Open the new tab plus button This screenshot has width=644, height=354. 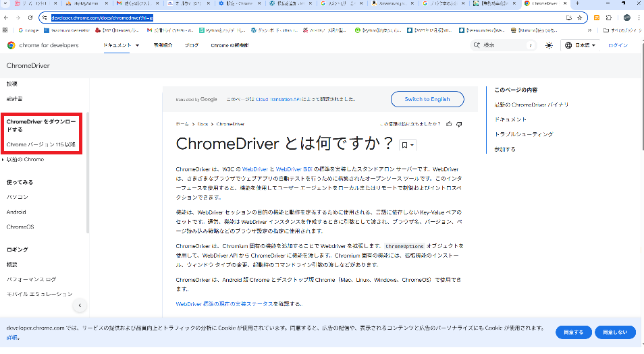click(576, 4)
